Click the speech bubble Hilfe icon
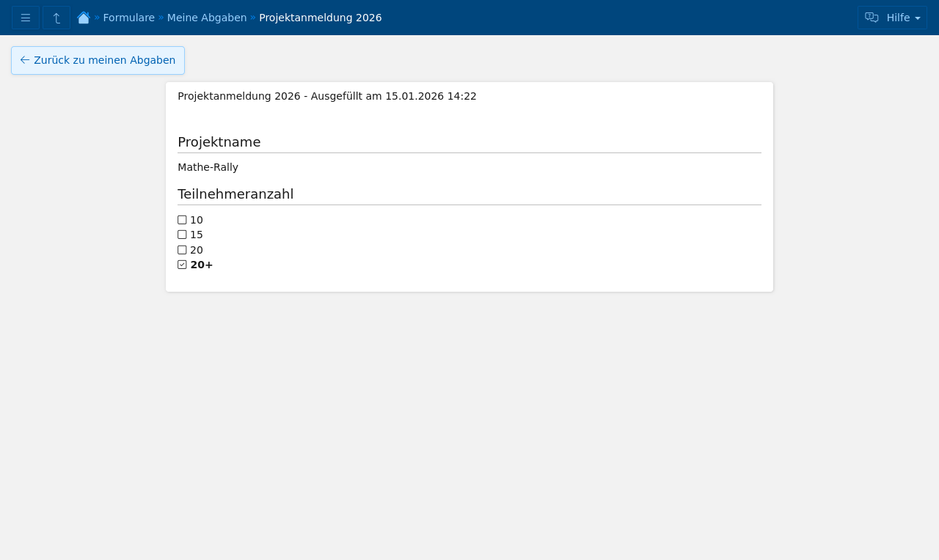Viewport: 939px width, 560px height. [872, 18]
